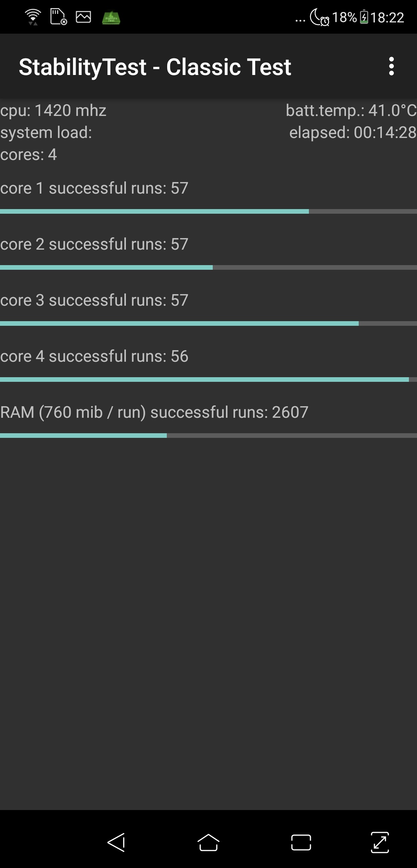Tap the StabilityTest - Classic Test title

coord(155,67)
